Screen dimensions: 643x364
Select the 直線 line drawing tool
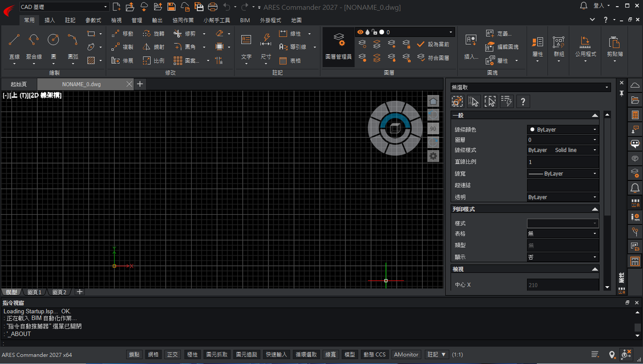pos(14,46)
